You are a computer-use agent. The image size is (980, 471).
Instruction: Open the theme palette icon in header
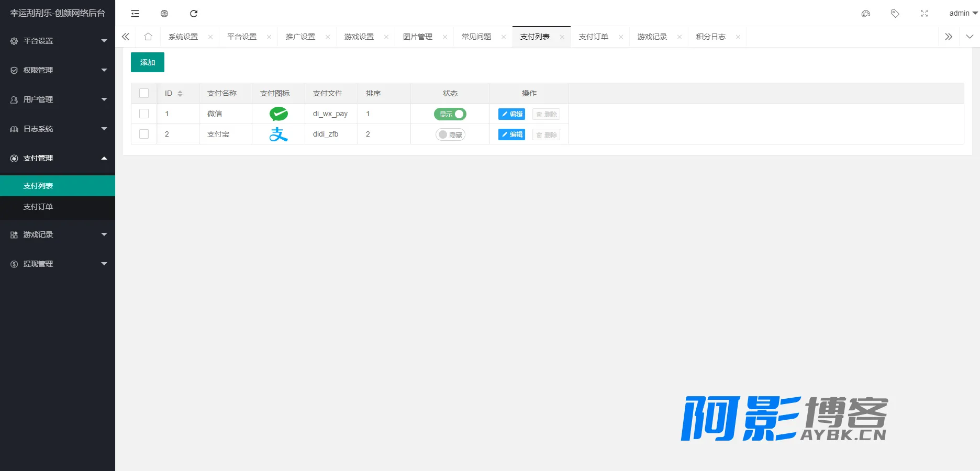(x=866, y=14)
